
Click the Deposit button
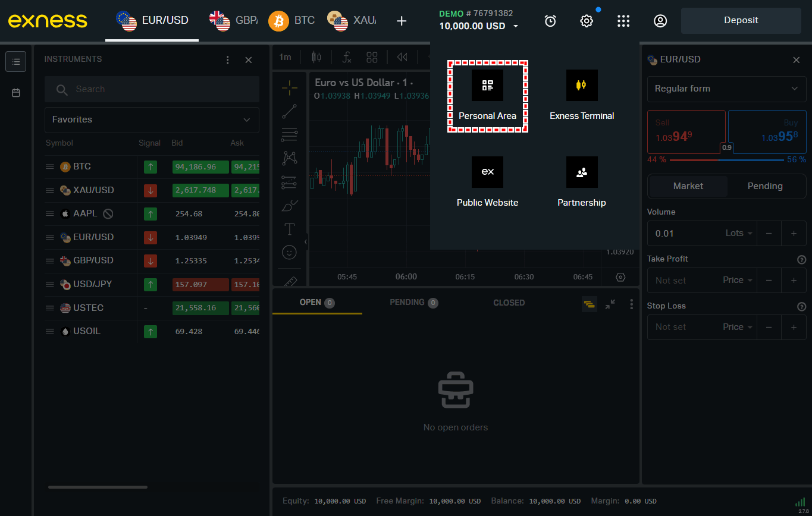click(x=741, y=20)
